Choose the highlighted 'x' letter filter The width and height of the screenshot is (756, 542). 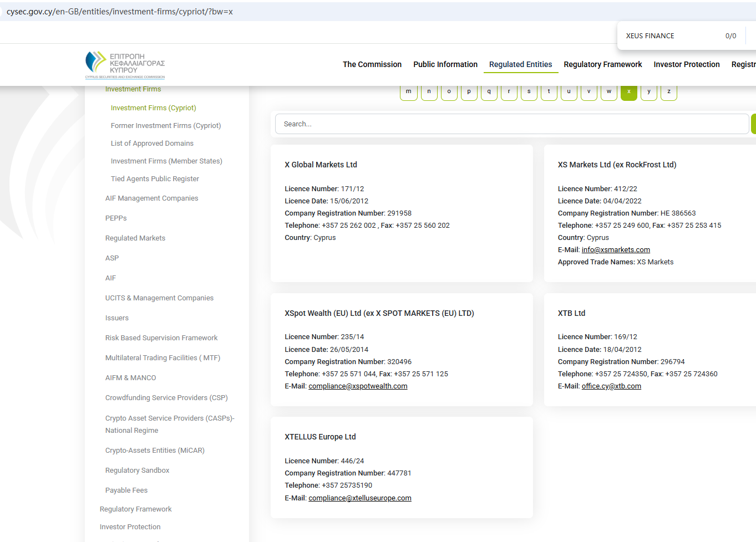point(628,92)
